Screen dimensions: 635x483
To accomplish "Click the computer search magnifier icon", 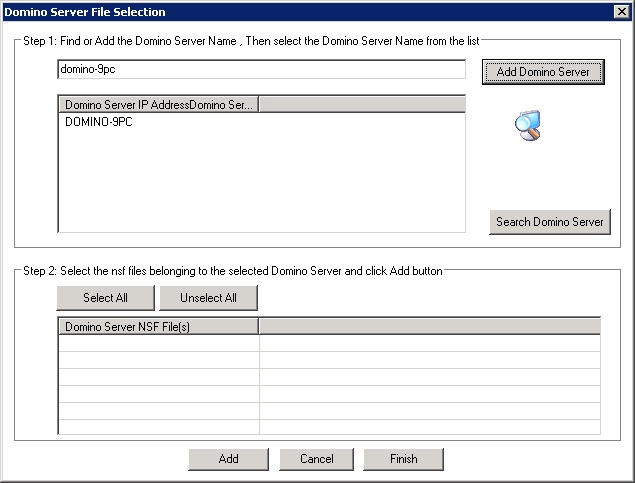I will (x=528, y=126).
